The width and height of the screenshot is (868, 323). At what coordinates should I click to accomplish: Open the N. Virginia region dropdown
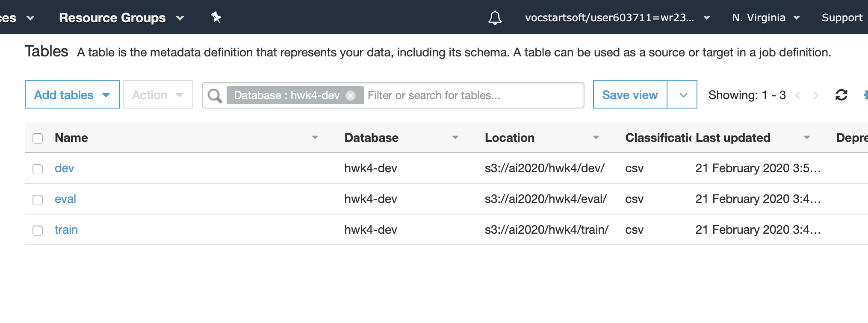pyautogui.click(x=765, y=18)
